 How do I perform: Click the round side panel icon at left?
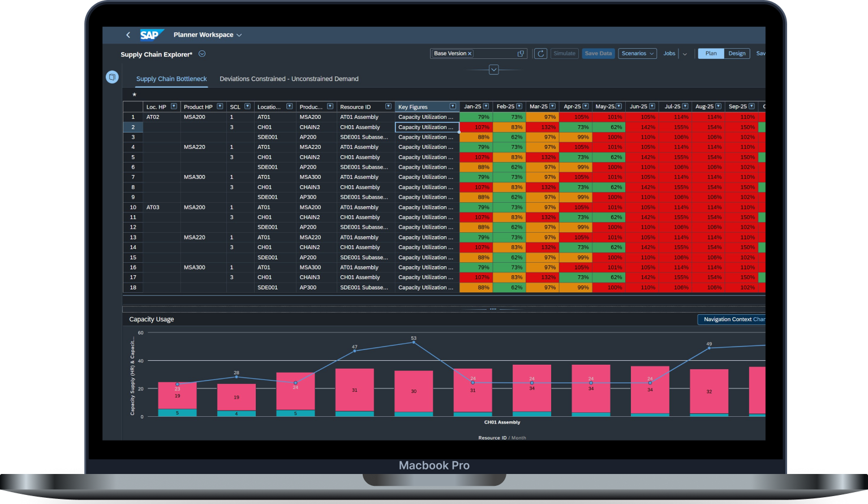coord(112,76)
